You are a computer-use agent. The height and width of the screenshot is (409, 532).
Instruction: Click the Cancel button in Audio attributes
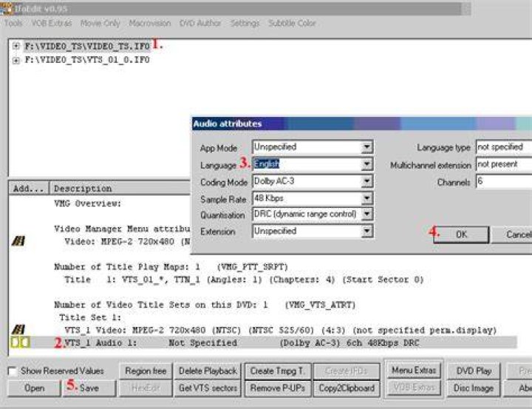(511, 234)
